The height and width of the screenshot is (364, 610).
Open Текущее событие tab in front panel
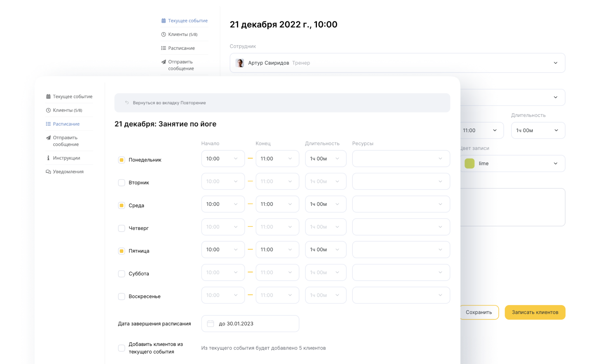[69, 97]
